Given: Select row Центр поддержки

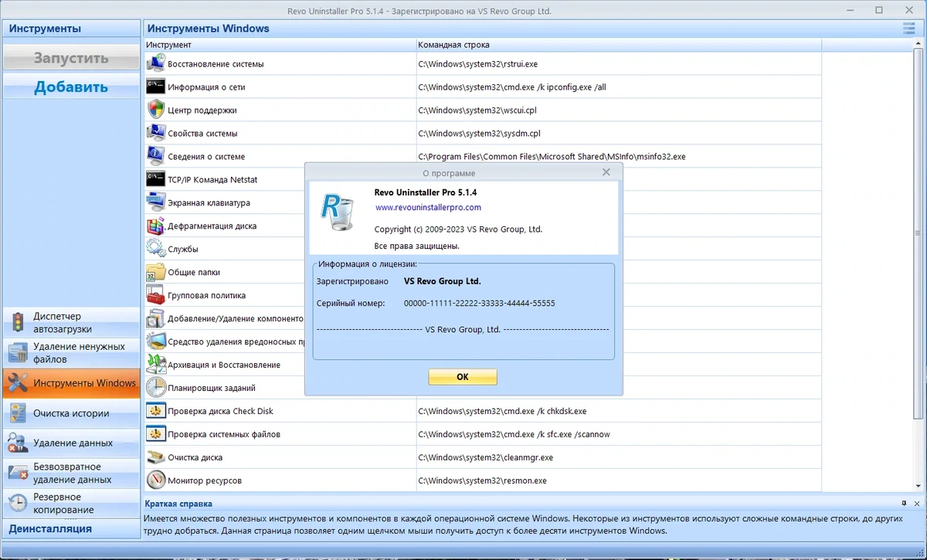Looking at the screenshot, I should pos(483,110).
